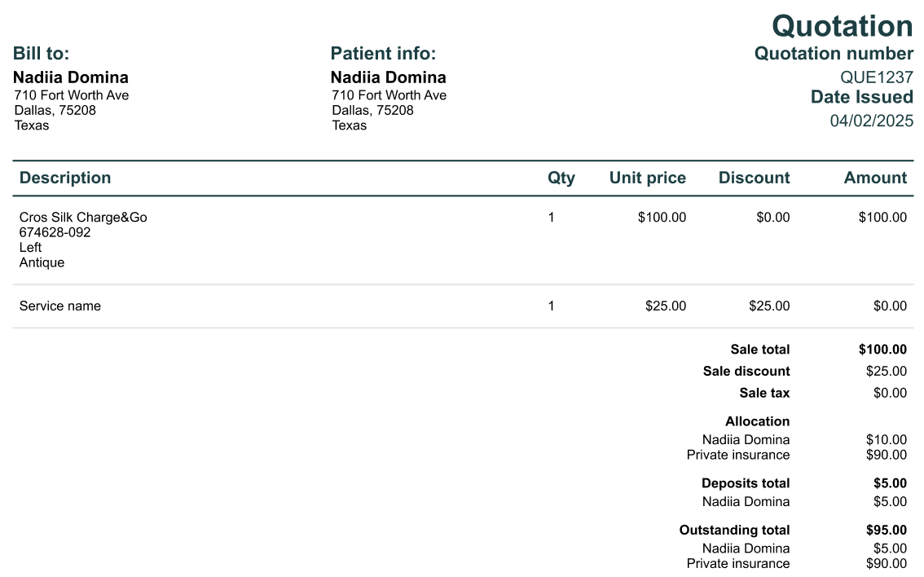Click Nadiia Domina under Bill to
The image size is (924, 577).
point(71,77)
